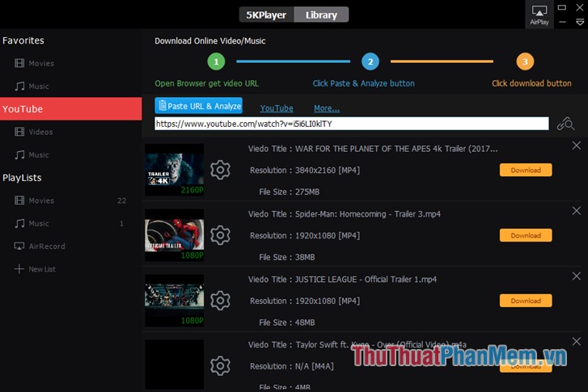The width and height of the screenshot is (588, 392).
Task: Select the YouTube section in sidebar
Action: 71,109
